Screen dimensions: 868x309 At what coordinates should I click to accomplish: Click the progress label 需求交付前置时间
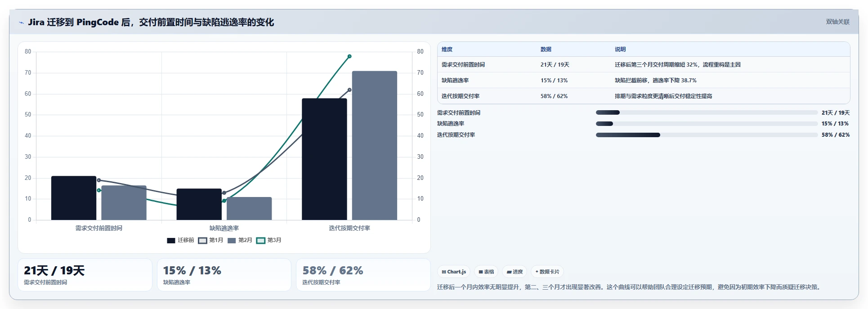(459, 113)
